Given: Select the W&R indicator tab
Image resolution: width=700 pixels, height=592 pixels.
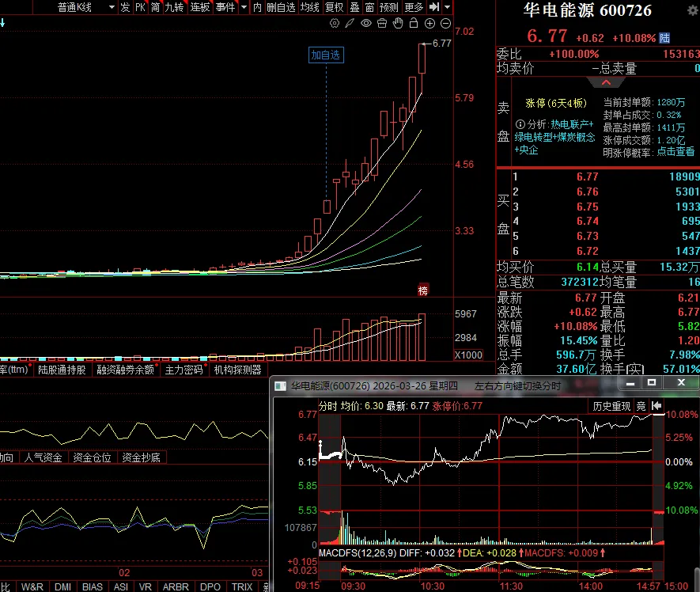Looking at the screenshot, I should [32, 586].
